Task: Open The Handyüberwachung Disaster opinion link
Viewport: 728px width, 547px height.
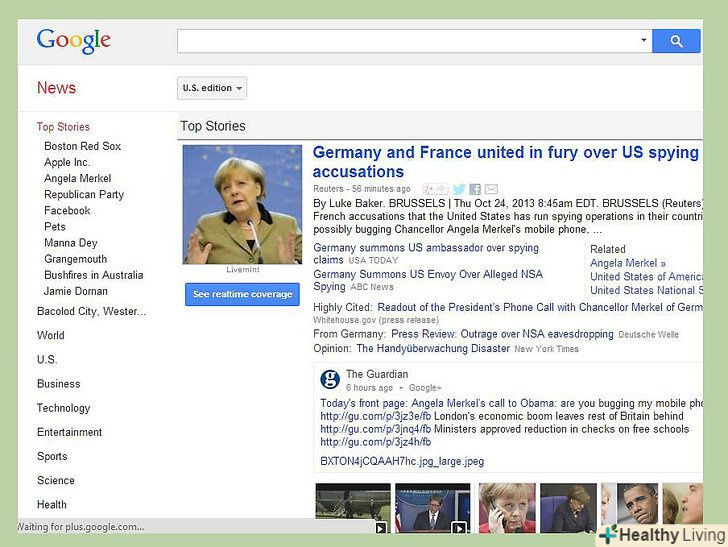Action: pyautogui.click(x=433, y=349)
